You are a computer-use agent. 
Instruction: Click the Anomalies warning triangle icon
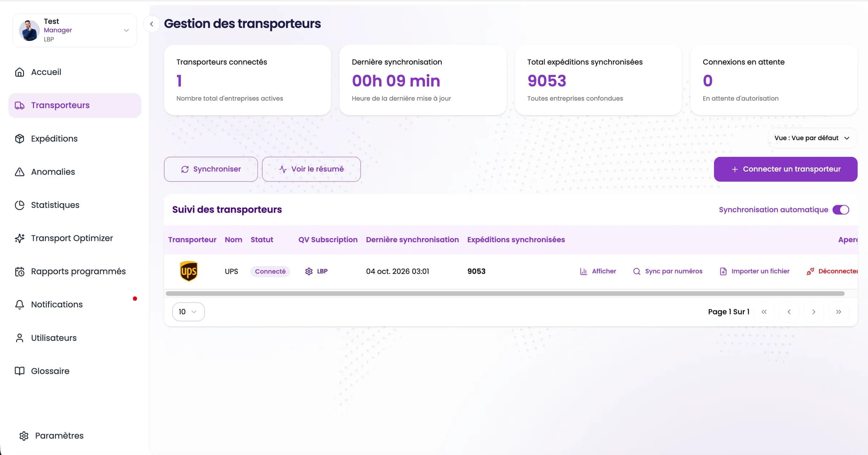click(20, 172)
